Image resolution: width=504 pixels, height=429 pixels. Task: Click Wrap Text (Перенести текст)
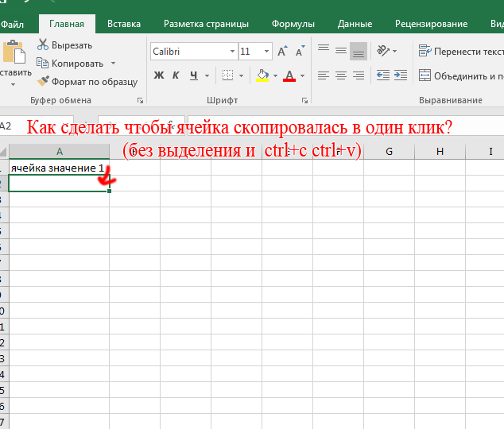click(460, 52)
